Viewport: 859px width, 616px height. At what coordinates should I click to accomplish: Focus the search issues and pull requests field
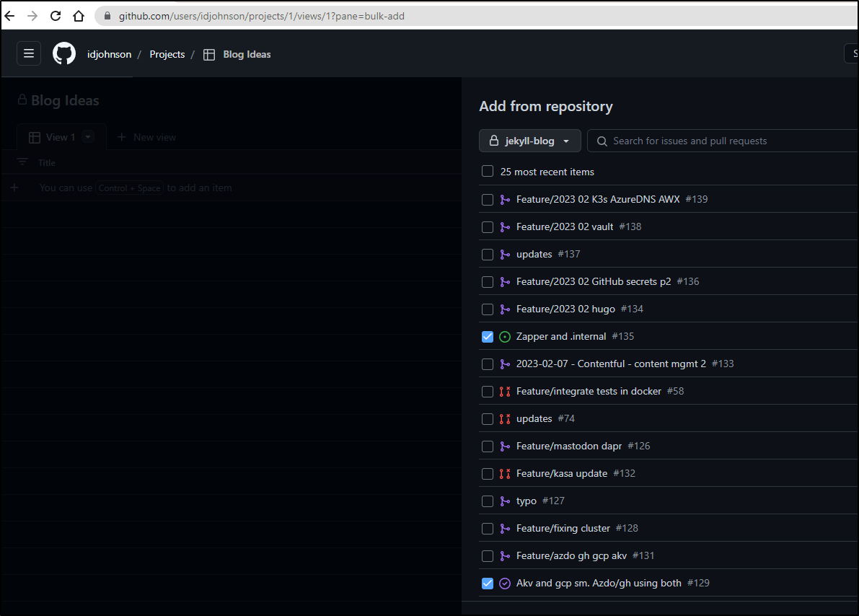(723, 141)
